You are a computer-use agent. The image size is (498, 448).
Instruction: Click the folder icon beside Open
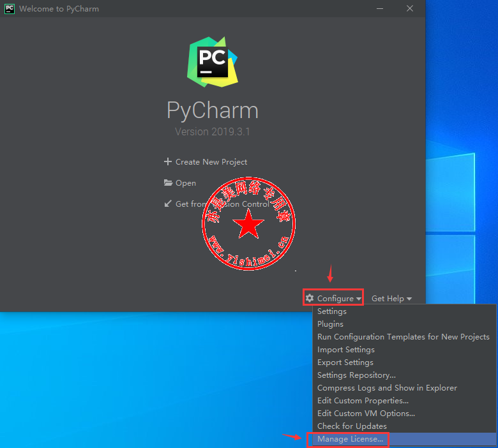click(x=168, y=183)
